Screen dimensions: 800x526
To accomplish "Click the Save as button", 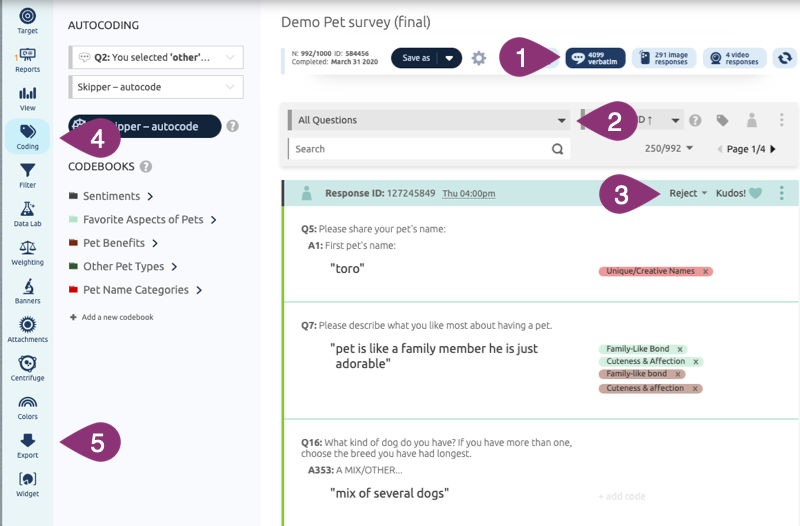I will pos(416,58).
